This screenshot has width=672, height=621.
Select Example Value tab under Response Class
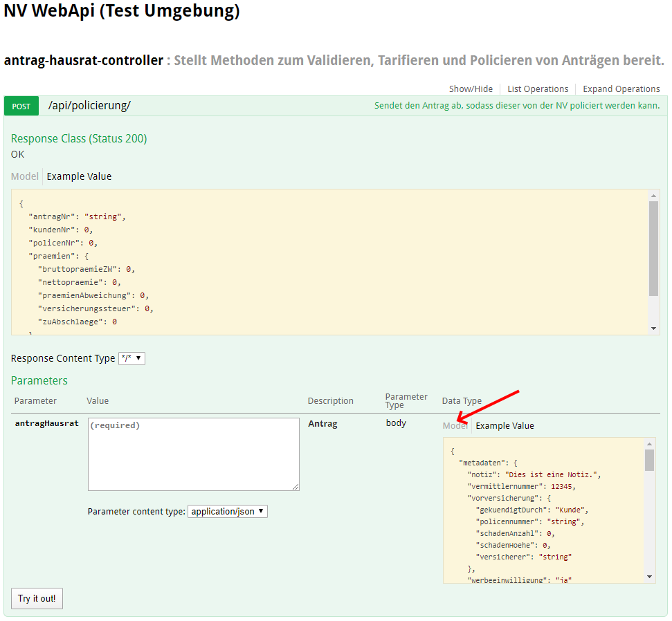pyautogui.click(x=79, y=176)
